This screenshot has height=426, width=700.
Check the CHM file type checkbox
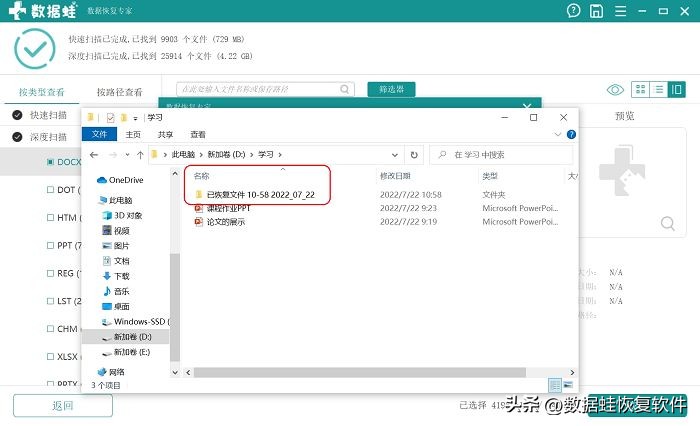coord(50,329)
